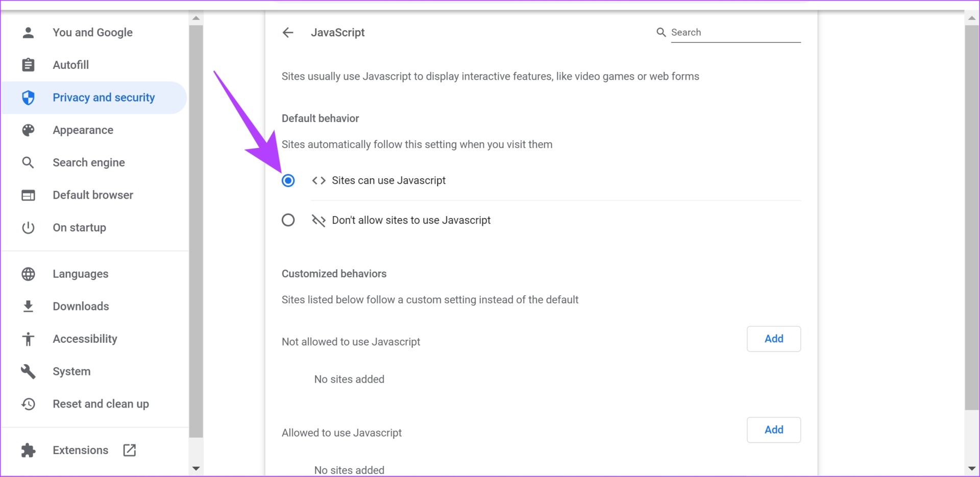Open Extensions external link icon

tap(130, 450)
